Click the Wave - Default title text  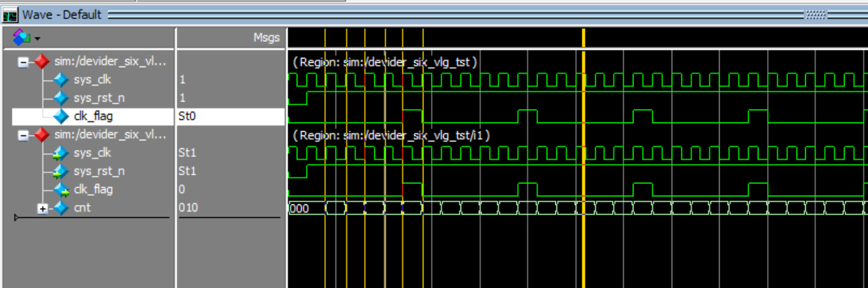click(62, 14)
